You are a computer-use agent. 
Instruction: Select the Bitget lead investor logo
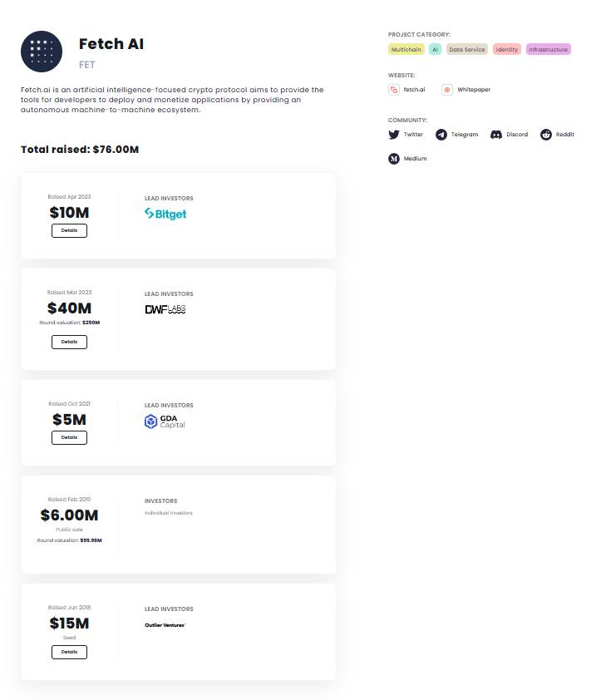pyautogui.click(x=165, y=214)
